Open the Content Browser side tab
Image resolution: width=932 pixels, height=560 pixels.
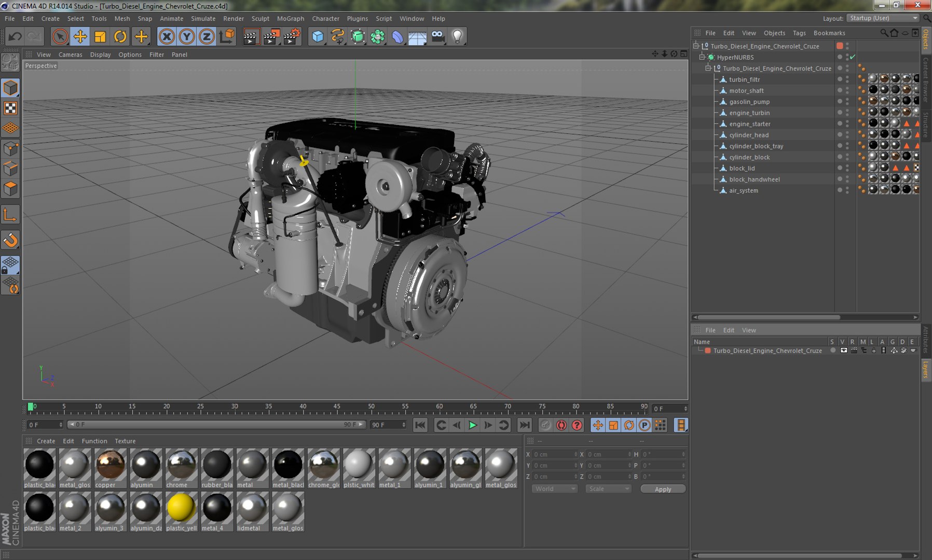tap(926, 79)
